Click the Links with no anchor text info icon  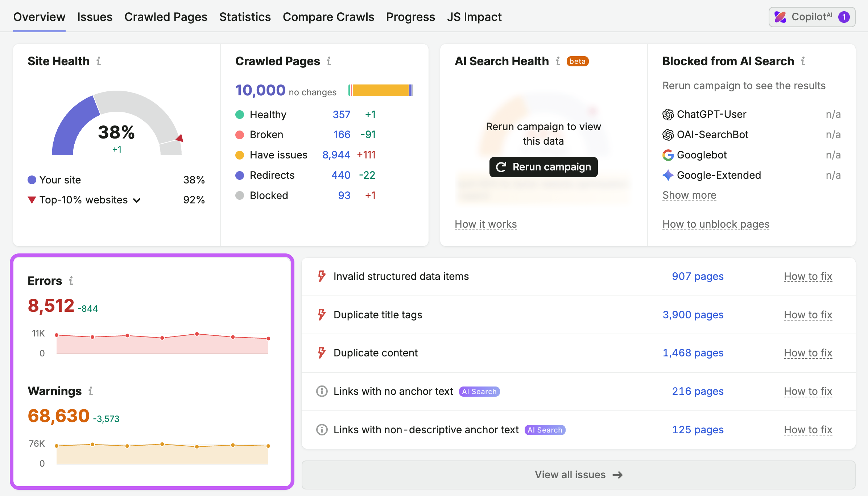[322, 391]
